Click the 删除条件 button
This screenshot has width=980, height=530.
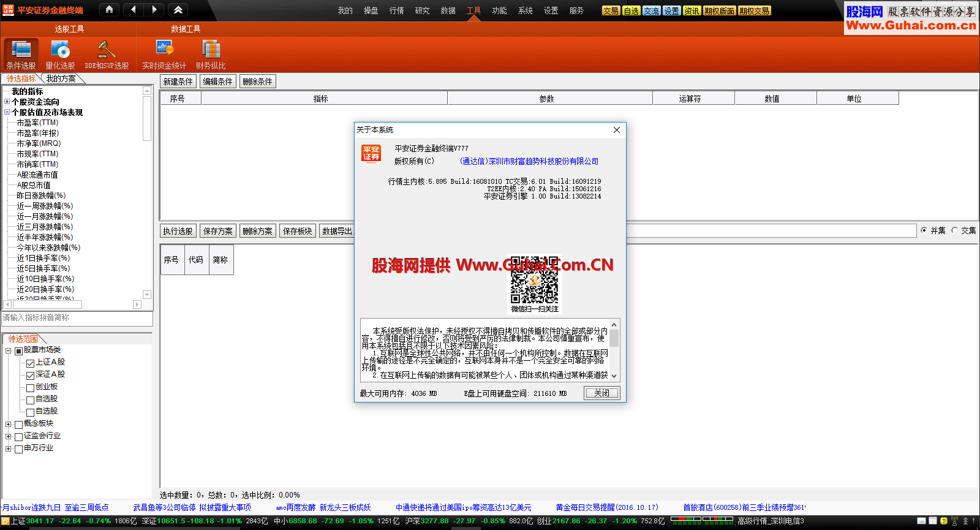coord(258,81)
